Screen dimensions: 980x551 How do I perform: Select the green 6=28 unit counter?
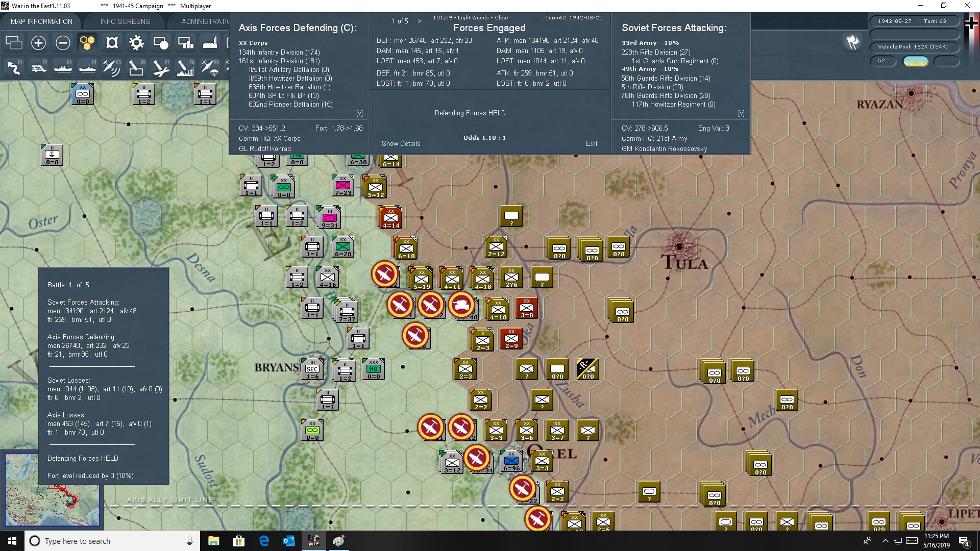343,247
